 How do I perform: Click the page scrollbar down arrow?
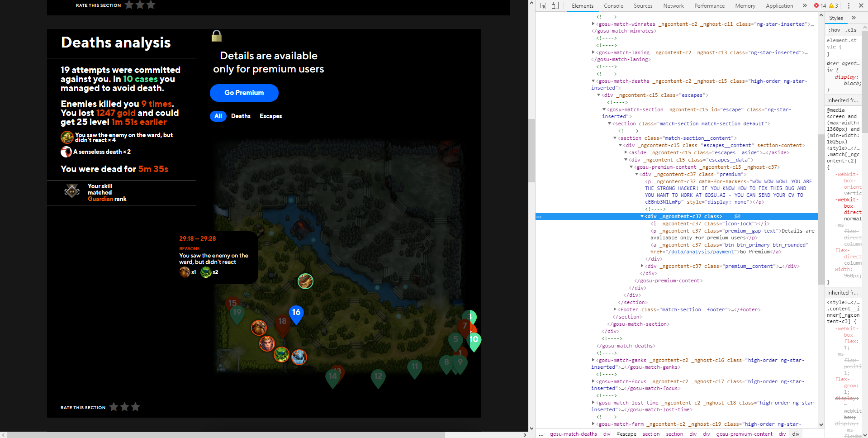[531, 428]
